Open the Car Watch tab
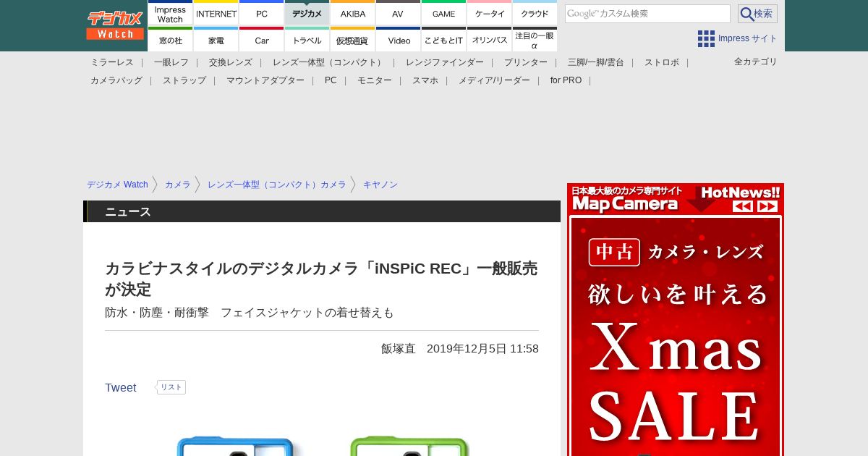Viewport: 868px width, 456px height. point(262,39)
